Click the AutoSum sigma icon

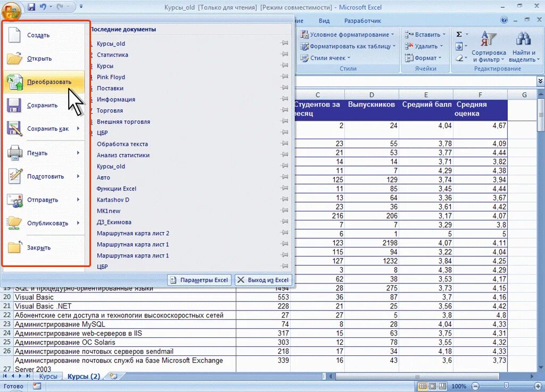459,34
